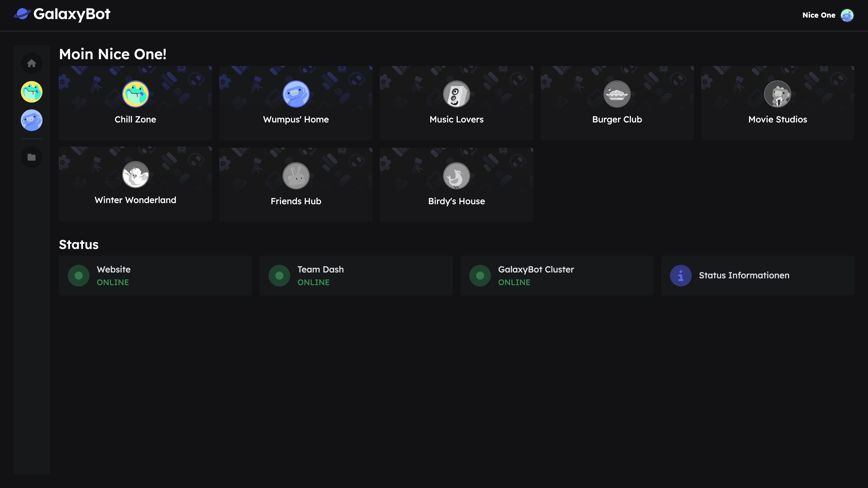The height and width of the screenshot is (488, 868).
Task: Select the frog server icon in the sidebar
Action: [31, 91]
